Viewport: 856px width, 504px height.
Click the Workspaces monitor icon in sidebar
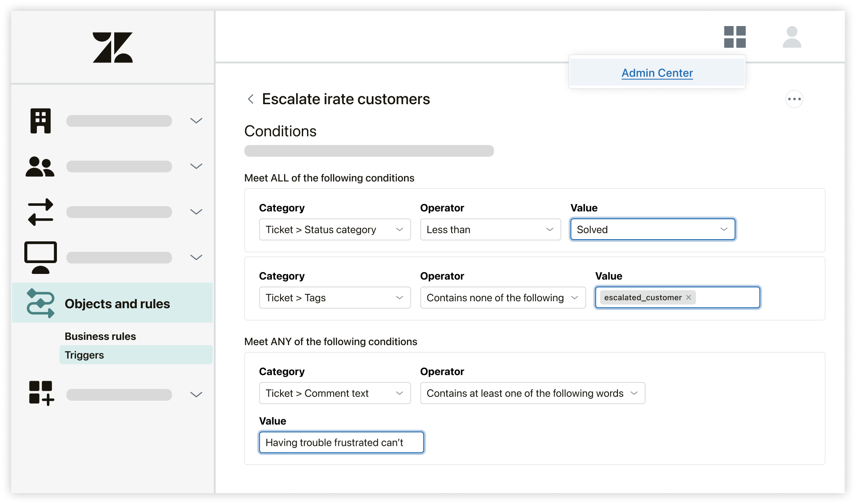40,257
